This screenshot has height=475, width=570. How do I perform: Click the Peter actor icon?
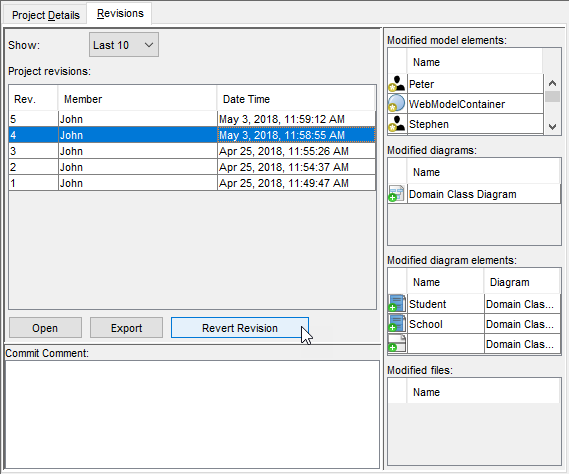pyautogui.click(x=397, y=84)
